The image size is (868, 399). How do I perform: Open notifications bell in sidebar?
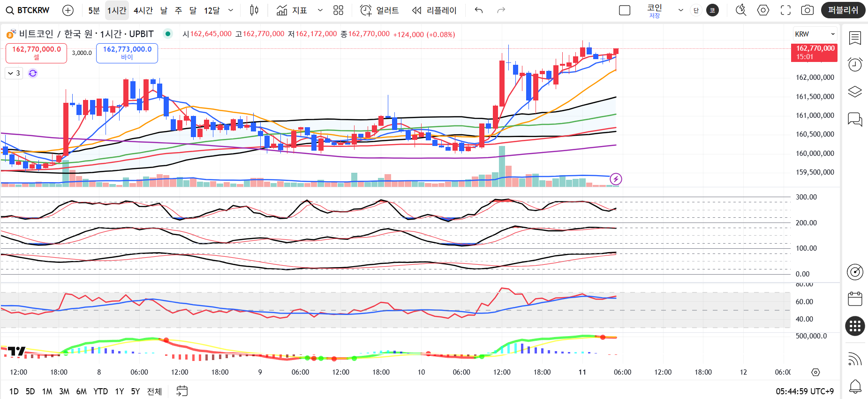[855, 386]
